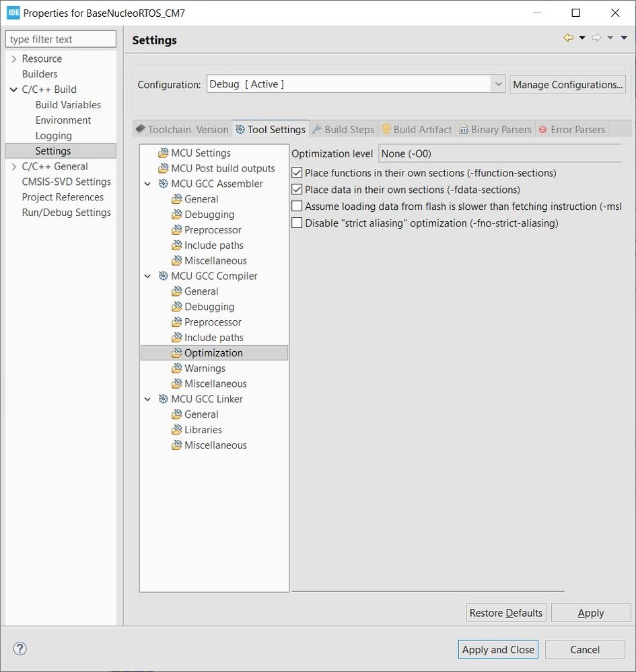Screen dimensions: 636x672
Task: Select Builders in the left tree
Action: (40, 74)
